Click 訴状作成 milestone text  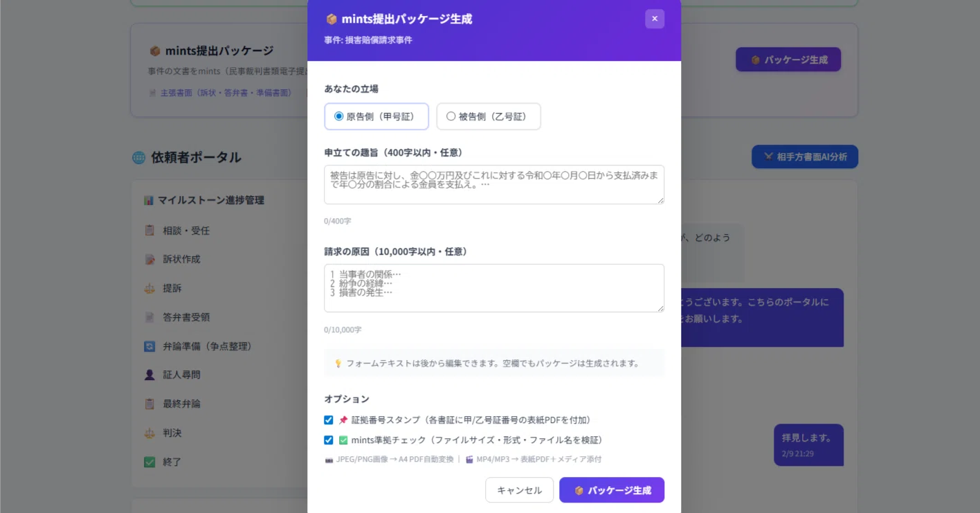(181, 260)
